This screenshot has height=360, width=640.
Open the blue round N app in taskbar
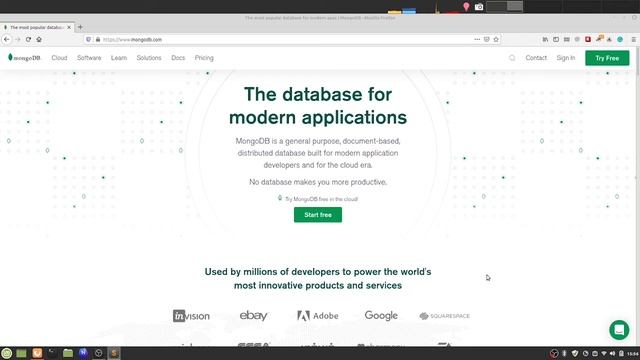pyautogui.click(x=83, y=353)
